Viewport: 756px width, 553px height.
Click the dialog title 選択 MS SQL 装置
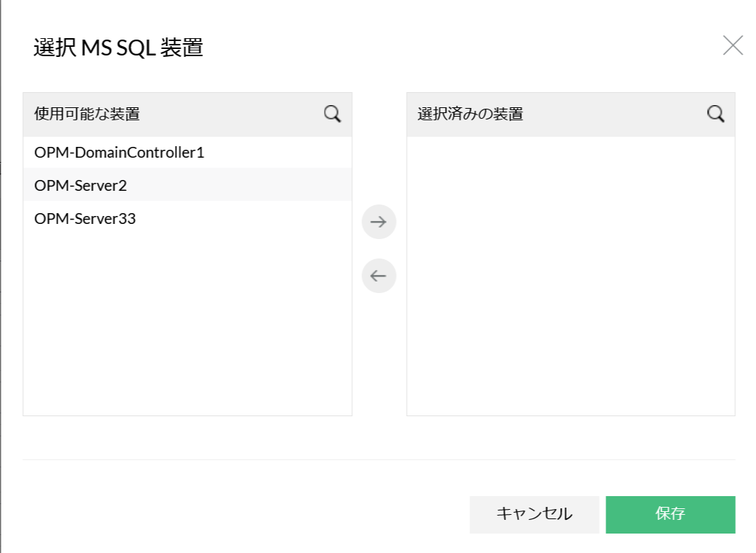[118, 48]
